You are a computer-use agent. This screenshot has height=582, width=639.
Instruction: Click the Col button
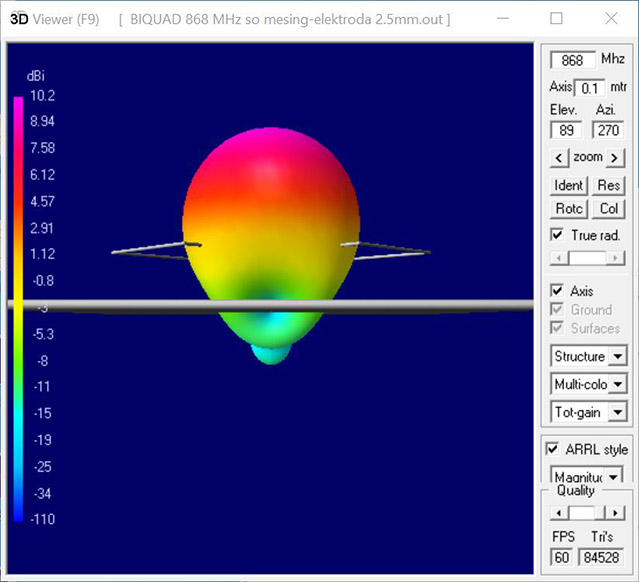click(608, 209)
